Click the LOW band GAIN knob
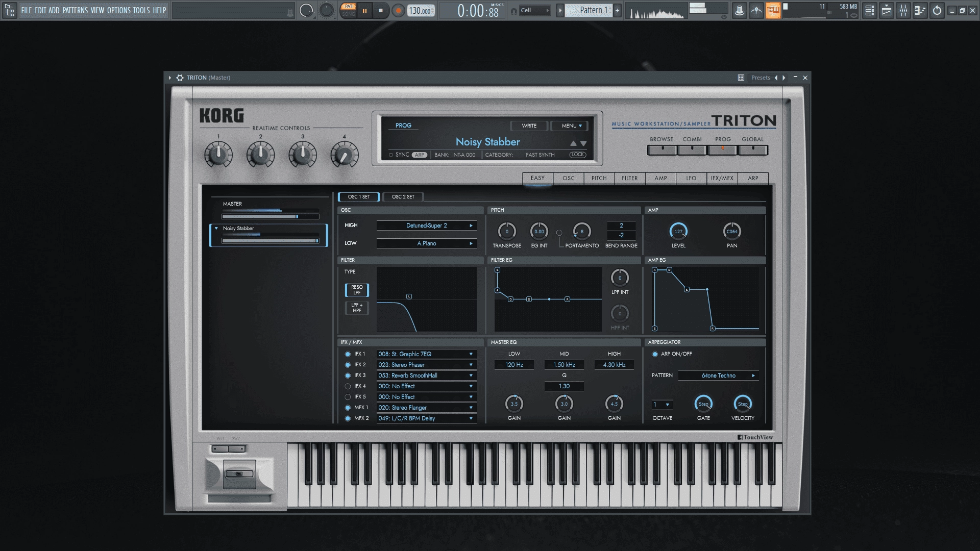The image size is (980, 551). click(x=514, y=404)
